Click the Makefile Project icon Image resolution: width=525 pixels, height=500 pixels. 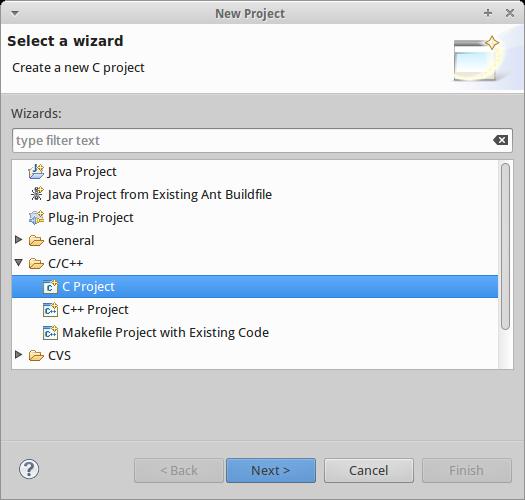[x=50, y=333]
